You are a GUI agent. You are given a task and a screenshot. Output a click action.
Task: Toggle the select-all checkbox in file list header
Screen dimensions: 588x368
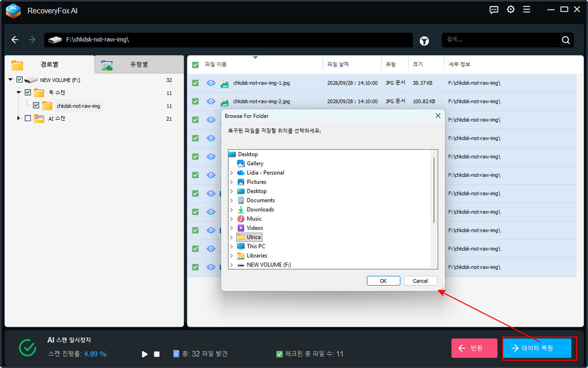[195, 65]
